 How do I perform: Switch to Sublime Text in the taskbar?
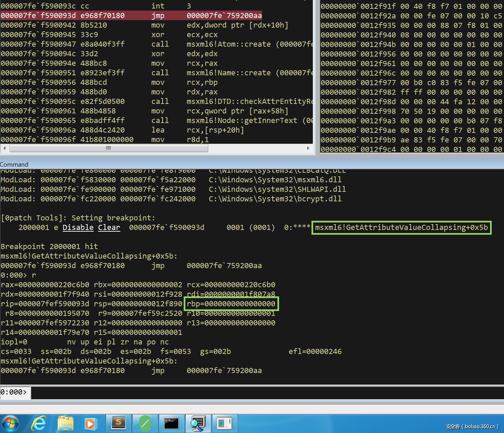click(x=119, y=423)
